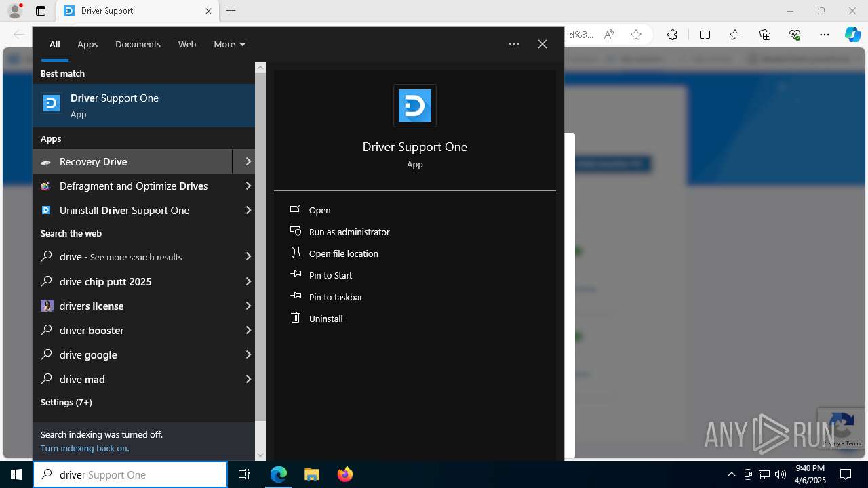The height and width of the screenshot is (488, 868).
Task: Click the large Driver Support One logo in preview pane
Action: pos(415,106)
